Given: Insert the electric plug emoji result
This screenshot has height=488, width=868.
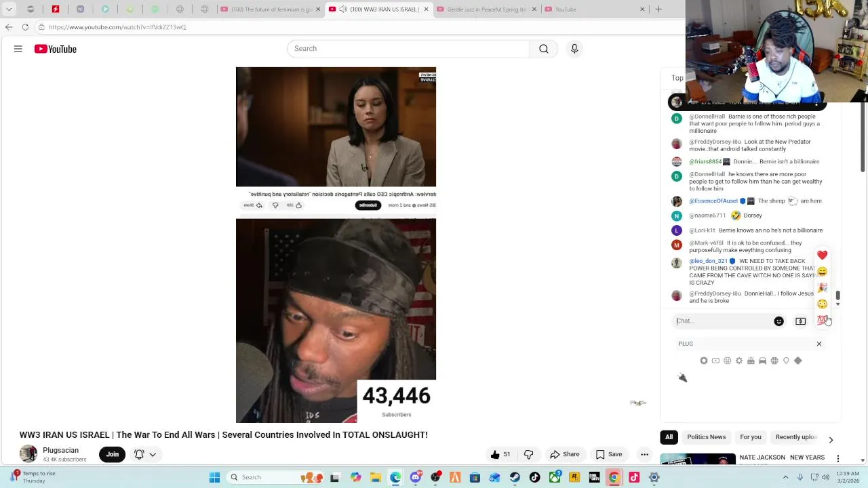Looking at the screenshot, I should pyautogui.click(x=682, y=378).
